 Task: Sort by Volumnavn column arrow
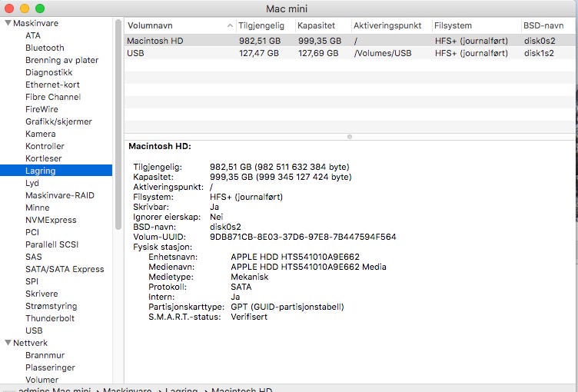coord(230,25)
